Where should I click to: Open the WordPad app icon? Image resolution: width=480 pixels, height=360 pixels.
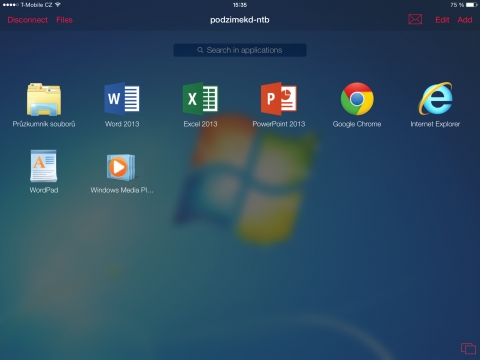(x=44, y=166)
